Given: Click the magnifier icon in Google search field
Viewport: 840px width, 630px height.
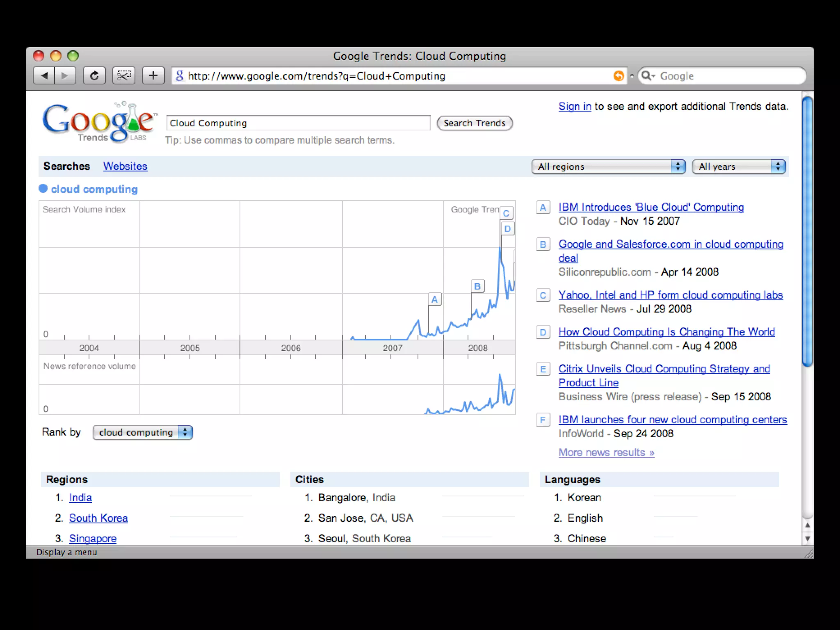Looking at the screenshot, I should click(647, 76).
